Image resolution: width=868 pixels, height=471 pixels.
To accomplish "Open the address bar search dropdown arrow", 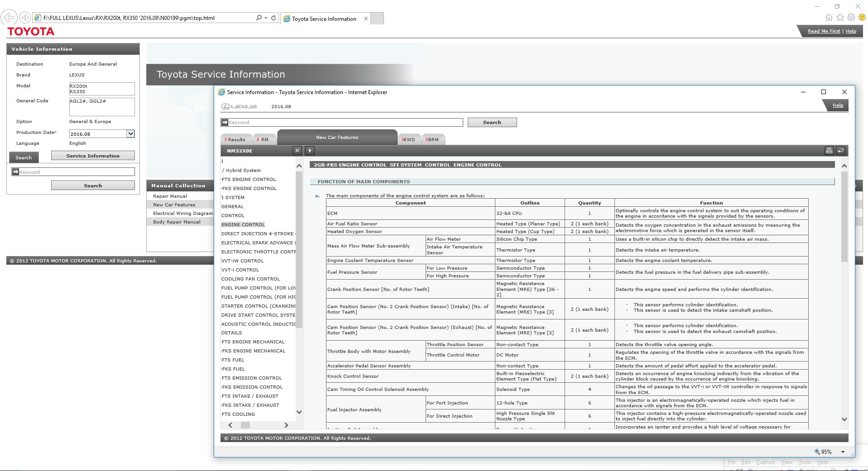I will click(x=265, y=18).
